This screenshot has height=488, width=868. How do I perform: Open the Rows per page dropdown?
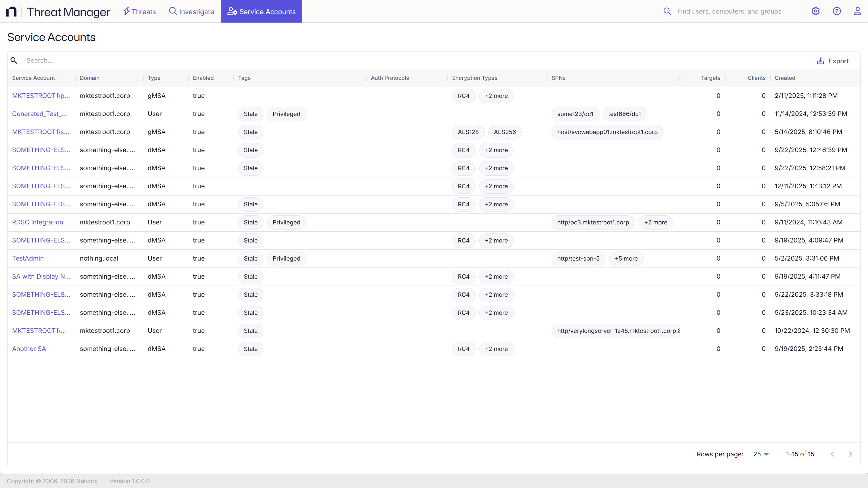tap(761, 454)
